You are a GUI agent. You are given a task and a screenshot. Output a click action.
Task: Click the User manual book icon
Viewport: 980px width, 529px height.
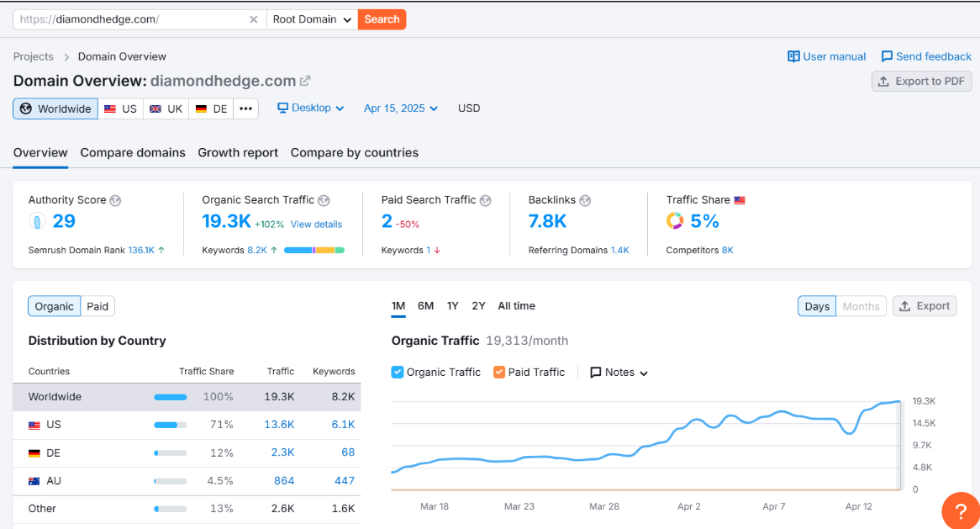point(793,56)
